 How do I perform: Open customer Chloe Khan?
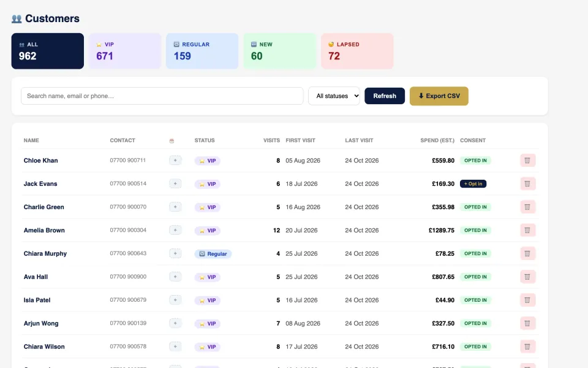pyautogui.click(x=40, y=160)
